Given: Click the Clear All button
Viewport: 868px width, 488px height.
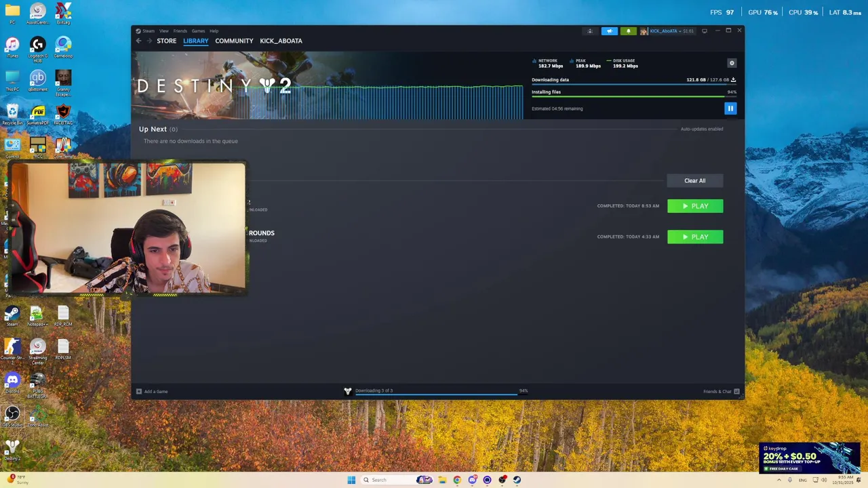Looking at the screenshot, I should pyautogui.click(x=694, y=181).
